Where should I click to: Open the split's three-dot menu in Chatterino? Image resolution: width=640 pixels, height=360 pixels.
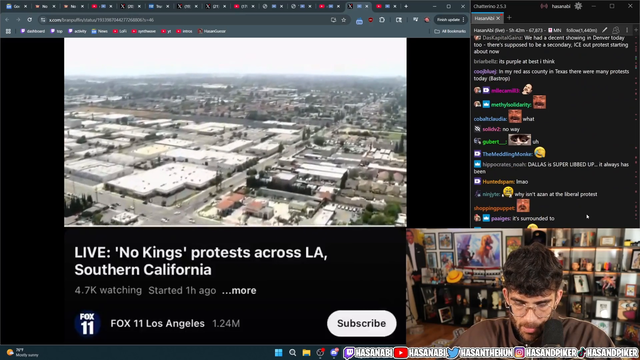(x=627, y=30)
